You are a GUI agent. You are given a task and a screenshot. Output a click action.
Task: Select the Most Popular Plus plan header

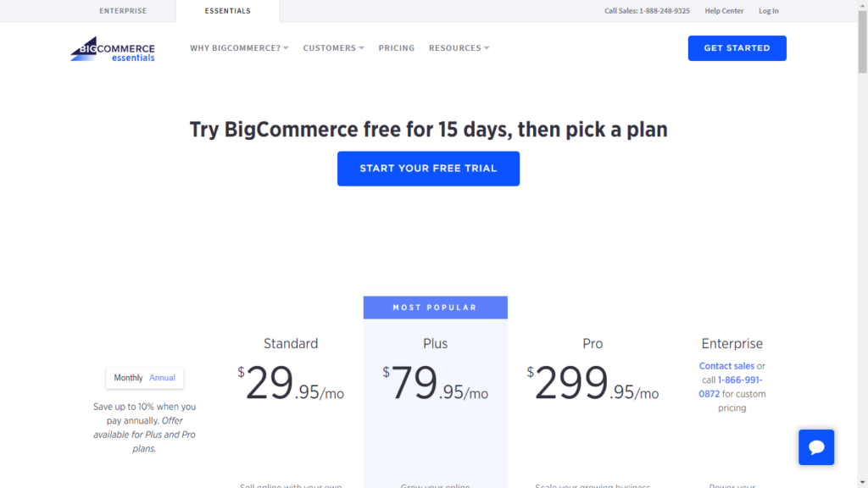coord(435,308)
